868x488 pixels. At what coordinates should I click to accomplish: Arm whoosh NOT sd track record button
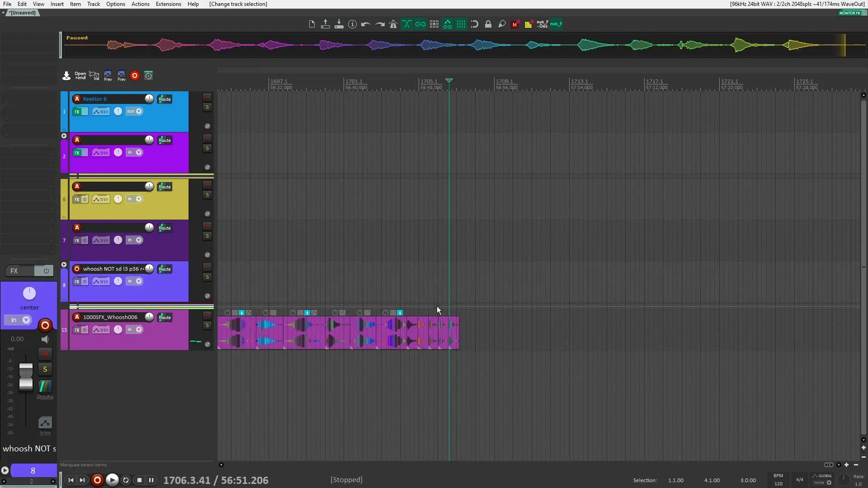[x=77, y=269]
